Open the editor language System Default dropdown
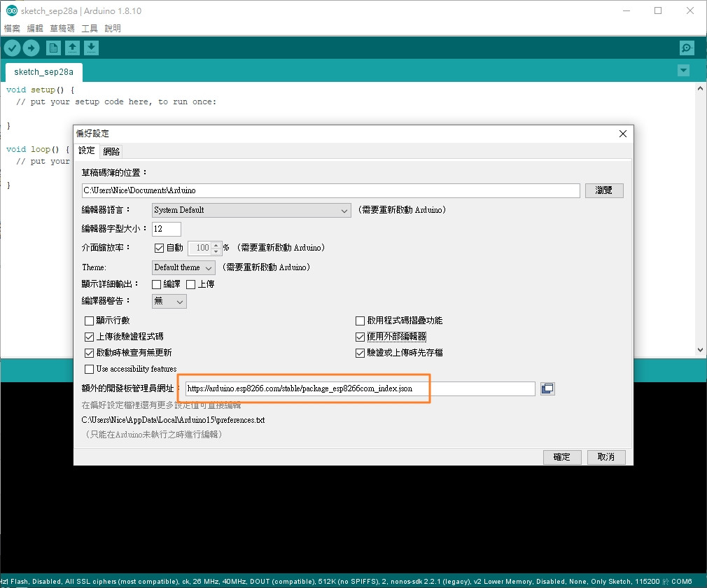 [251, 210]
